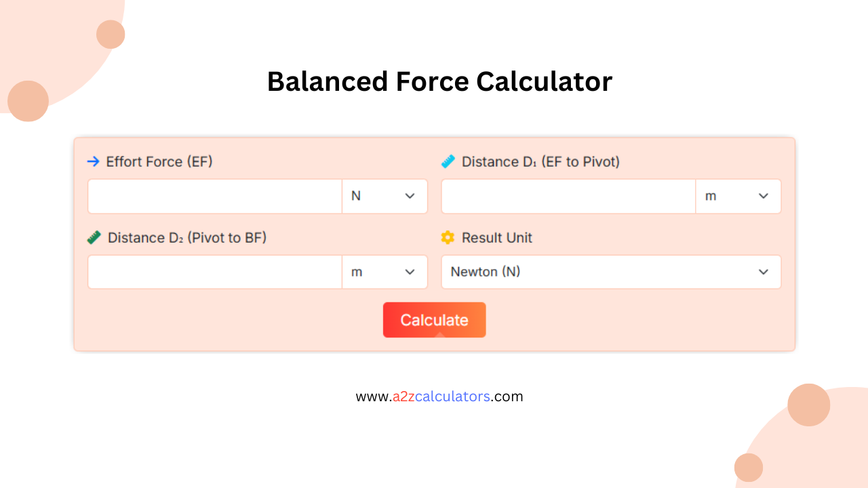
Task: Select the Distance D₁ (EF to Pivot) label
Action: [x=541, y=161]
